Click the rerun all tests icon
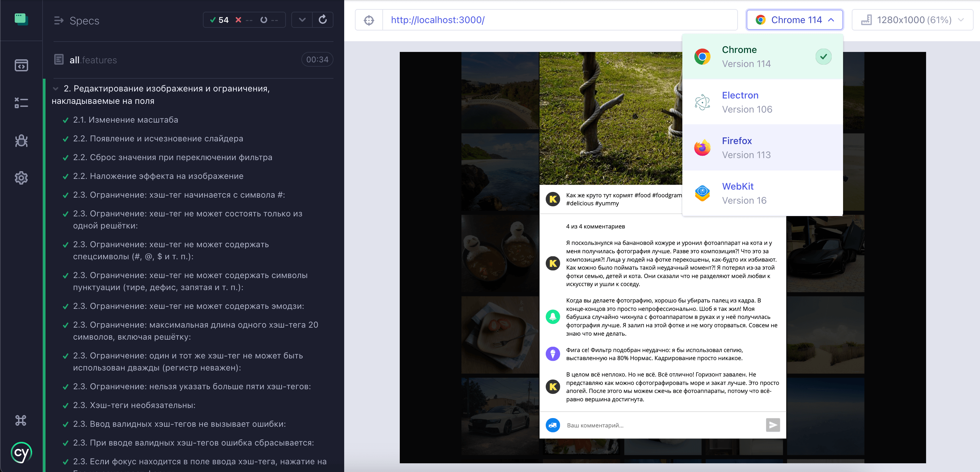Image resolution: width=980 pixels, height=472 pixels. pyautogui.click(x=323, y=20)
